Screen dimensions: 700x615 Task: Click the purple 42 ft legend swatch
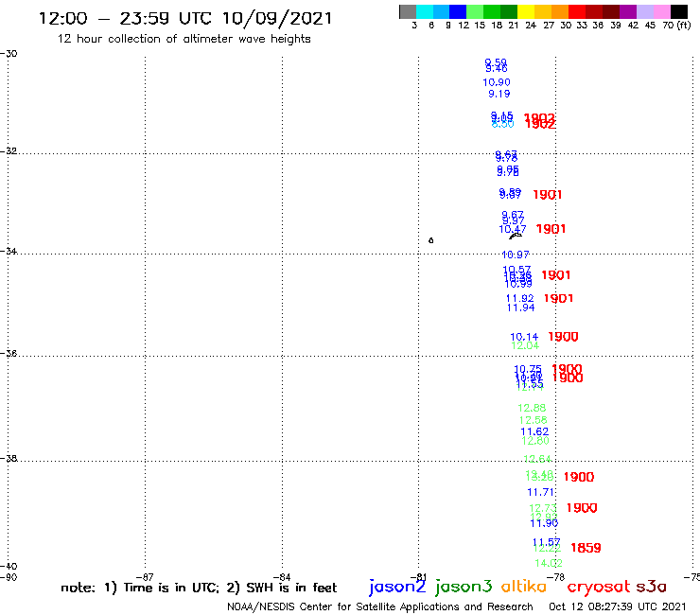(x=627, y=11)
